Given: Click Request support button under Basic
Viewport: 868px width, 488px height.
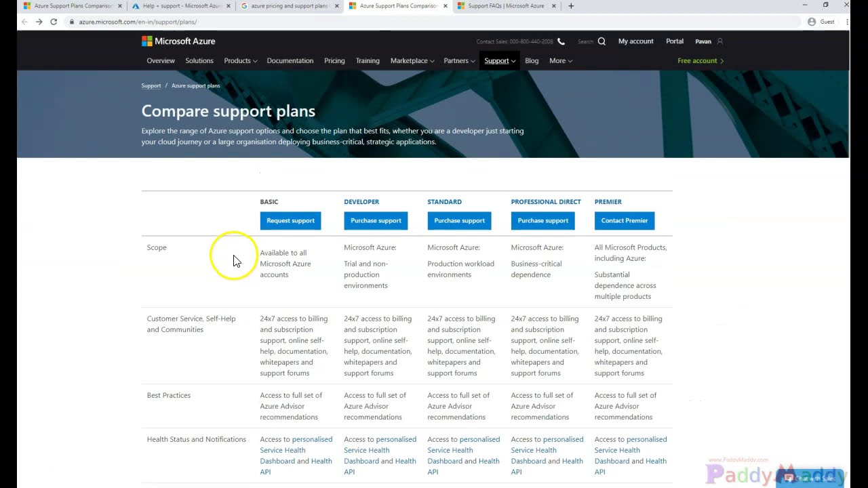Looking at the screenshot, I should point(290,221).
